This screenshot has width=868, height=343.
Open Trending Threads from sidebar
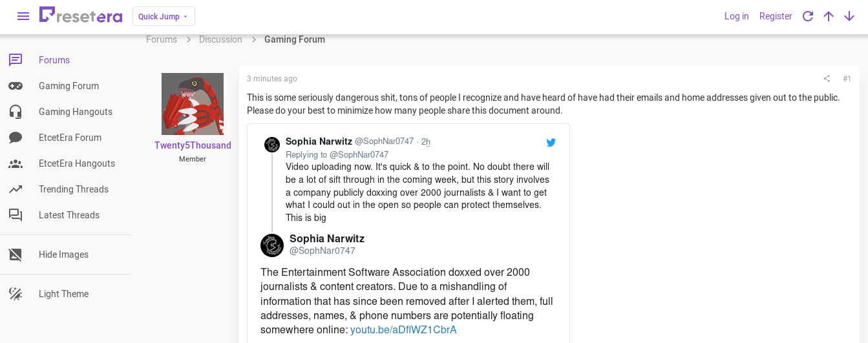(74, 189)
